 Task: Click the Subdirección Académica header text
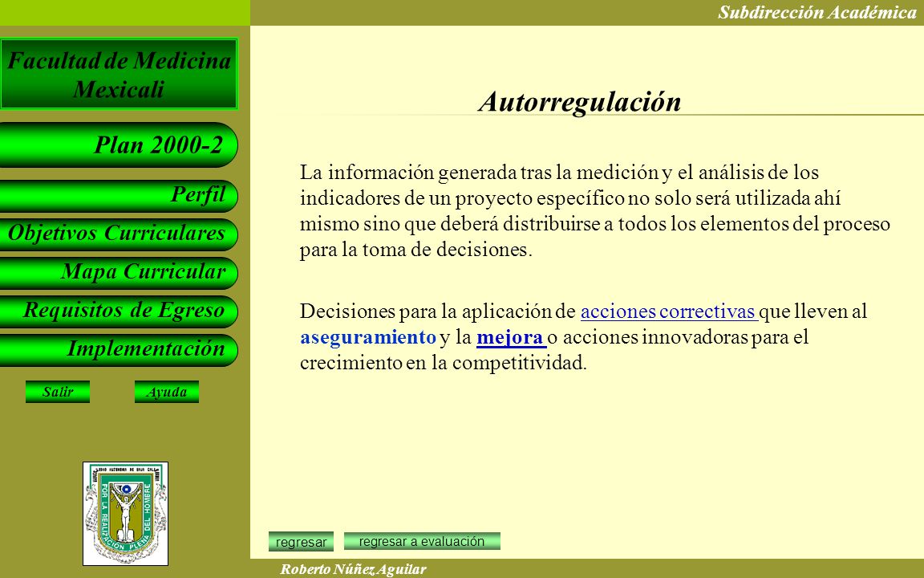pos(817,12)
